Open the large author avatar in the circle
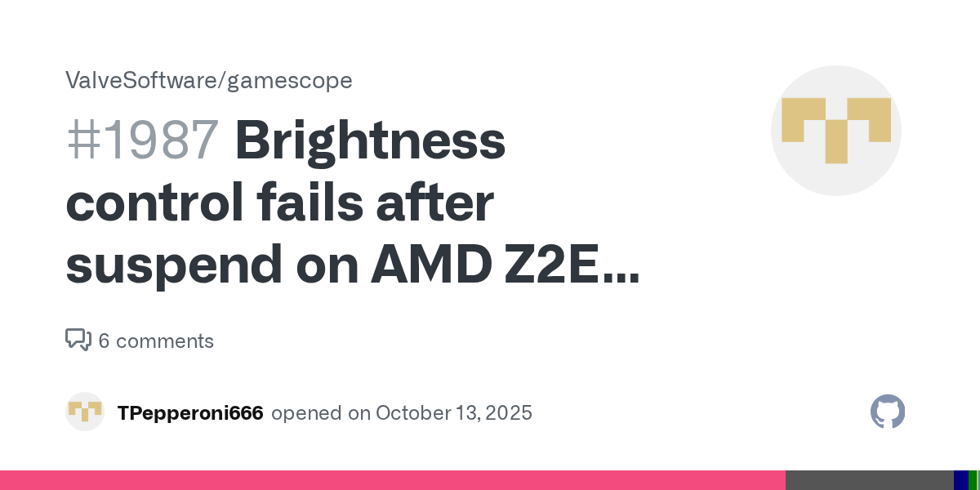Image resolution: width=980 pixels, height=490 pixels. pyautogui.click(x=835, y=131)
